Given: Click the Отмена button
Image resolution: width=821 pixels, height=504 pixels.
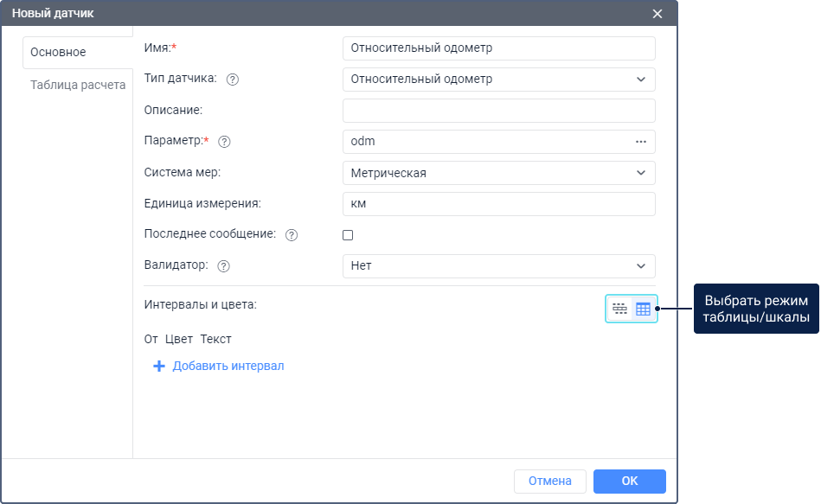Looking at the screenshot, I should [x=549, y=482].
